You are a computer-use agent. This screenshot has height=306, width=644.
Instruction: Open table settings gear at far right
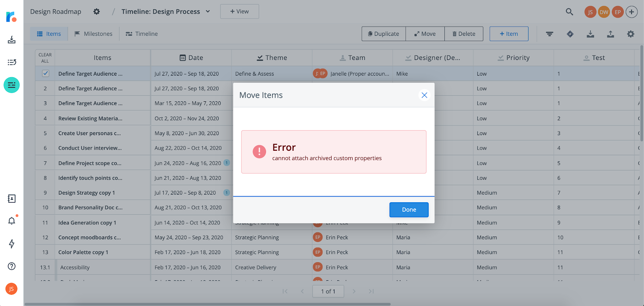(631, 34)
